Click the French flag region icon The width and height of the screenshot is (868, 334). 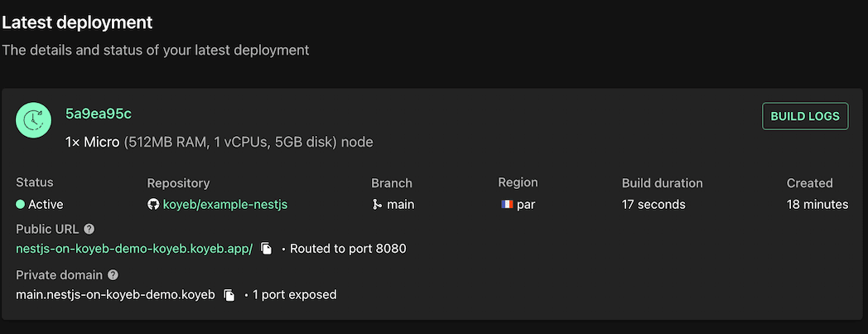507,204
